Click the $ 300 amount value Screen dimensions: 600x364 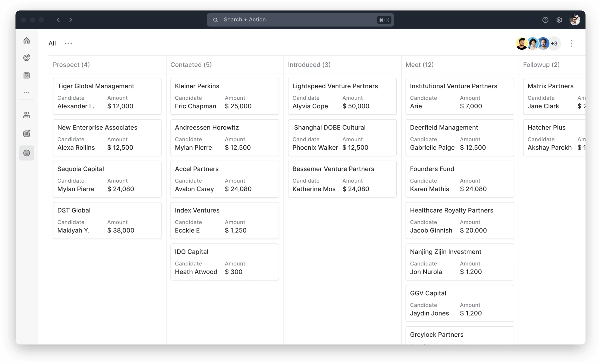pos(233,272)
